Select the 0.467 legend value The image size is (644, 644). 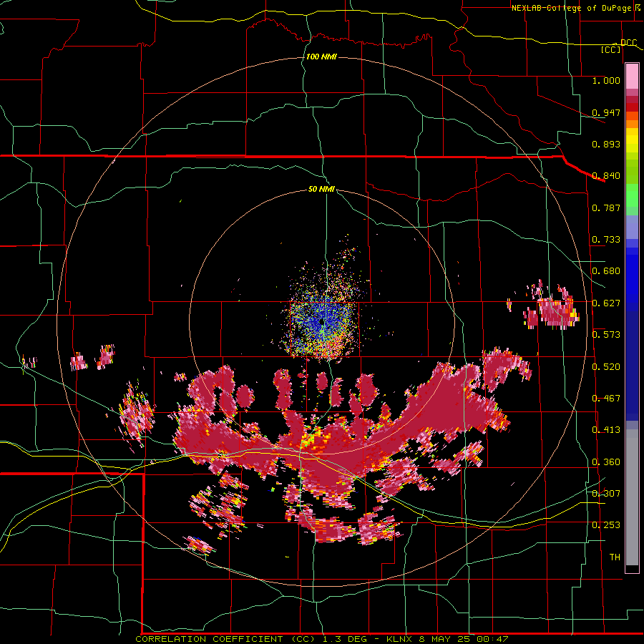coord(606,399)
